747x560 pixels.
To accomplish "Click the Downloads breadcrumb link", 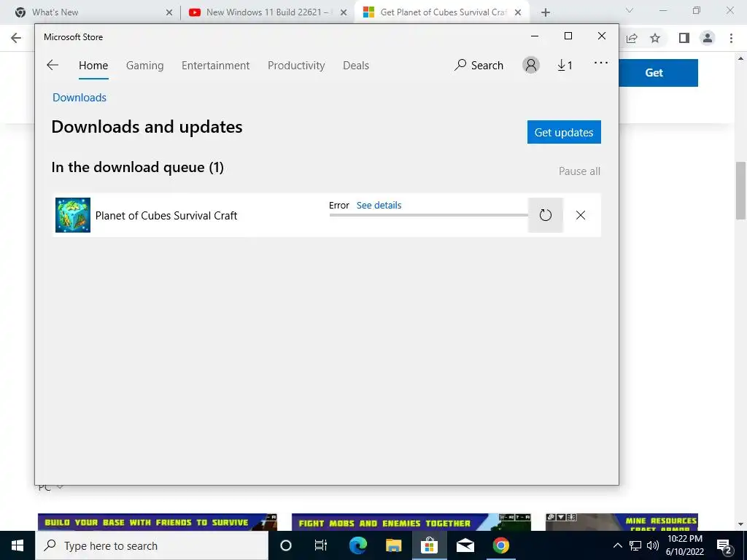I will coord(80,97).
